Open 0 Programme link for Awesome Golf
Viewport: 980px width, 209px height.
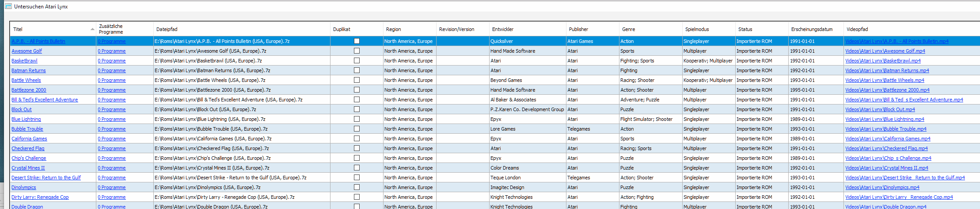112,51
